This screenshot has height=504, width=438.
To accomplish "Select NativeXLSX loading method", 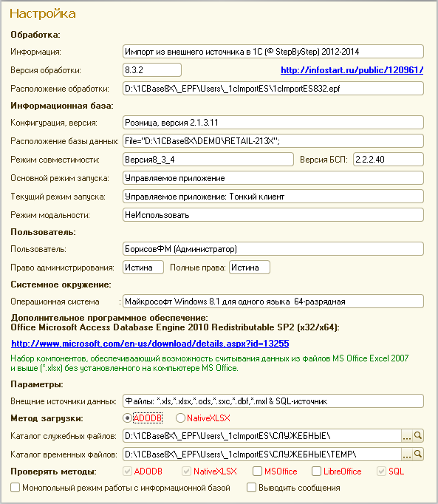I will pos(180,418).
